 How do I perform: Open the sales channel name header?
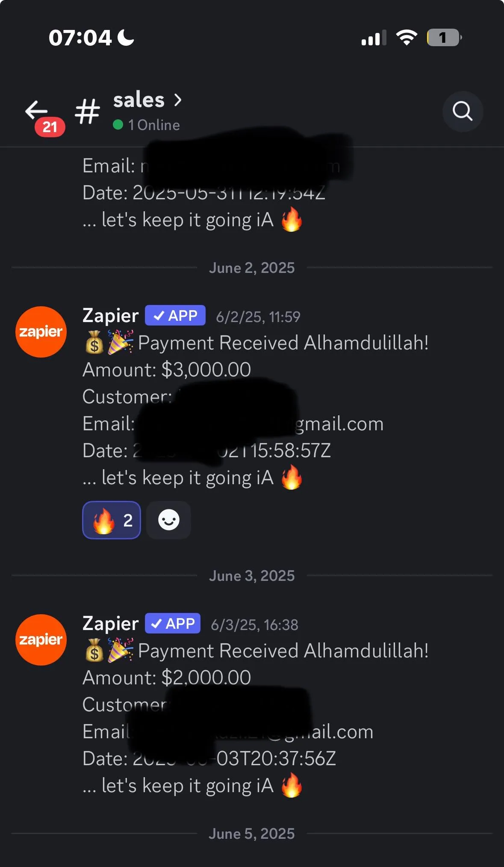click(139, 100)
